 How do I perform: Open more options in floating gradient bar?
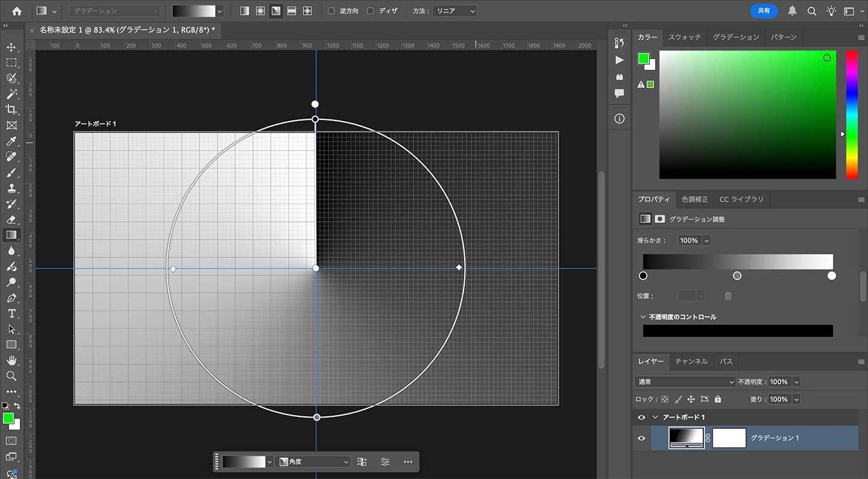coord(408,462)
